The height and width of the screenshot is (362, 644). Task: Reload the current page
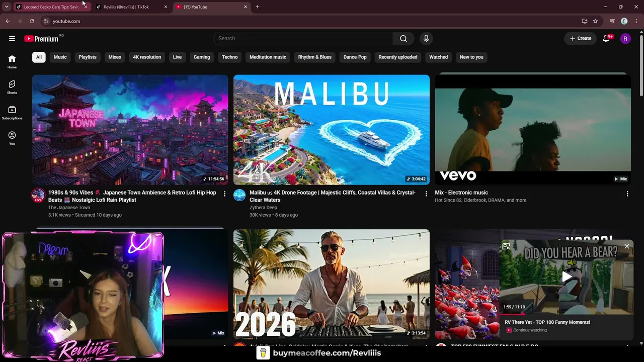point(32,21)
